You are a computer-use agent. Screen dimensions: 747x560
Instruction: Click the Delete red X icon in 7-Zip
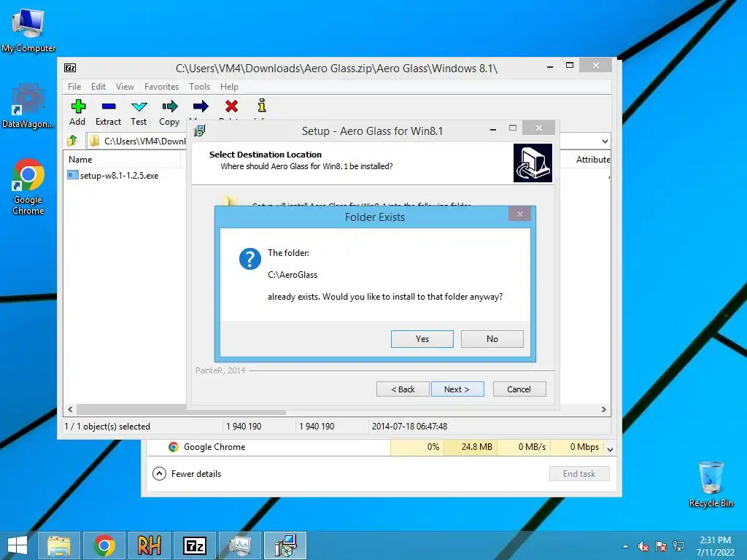pos(231,106)
